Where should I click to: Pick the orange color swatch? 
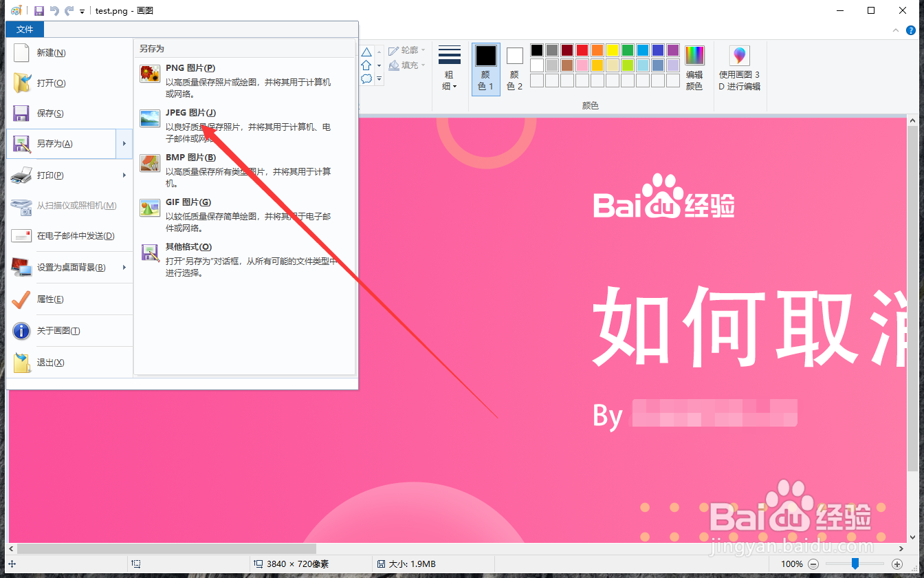(597, 50)
